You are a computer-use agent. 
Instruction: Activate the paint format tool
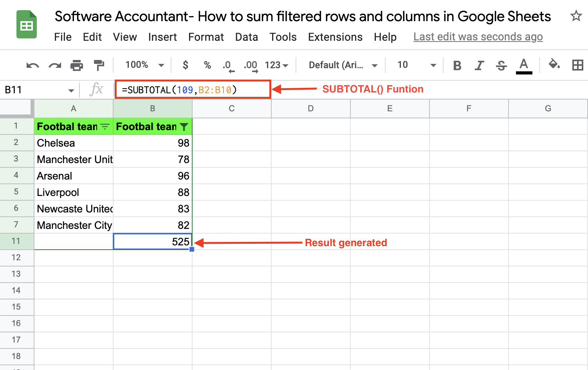click(x=99, y=65)
